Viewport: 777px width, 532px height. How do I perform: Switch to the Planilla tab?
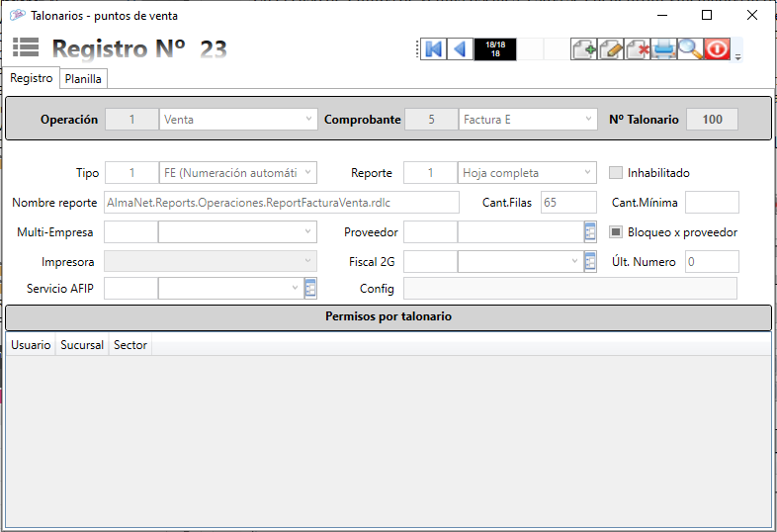(x=83, y=79)
